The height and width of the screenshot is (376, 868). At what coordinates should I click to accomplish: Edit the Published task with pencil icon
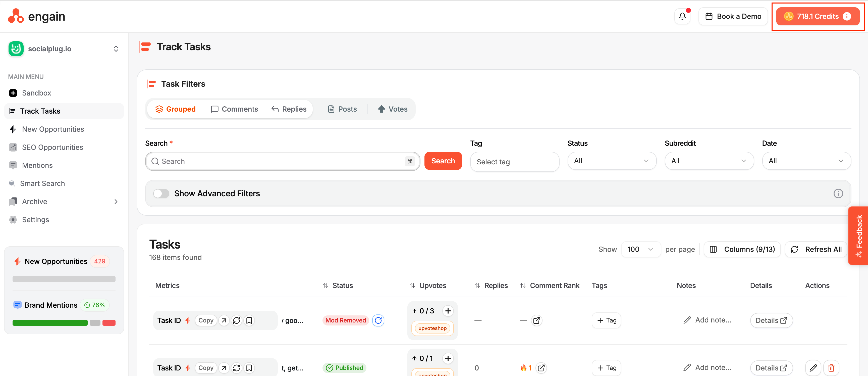tap(813, 367)
